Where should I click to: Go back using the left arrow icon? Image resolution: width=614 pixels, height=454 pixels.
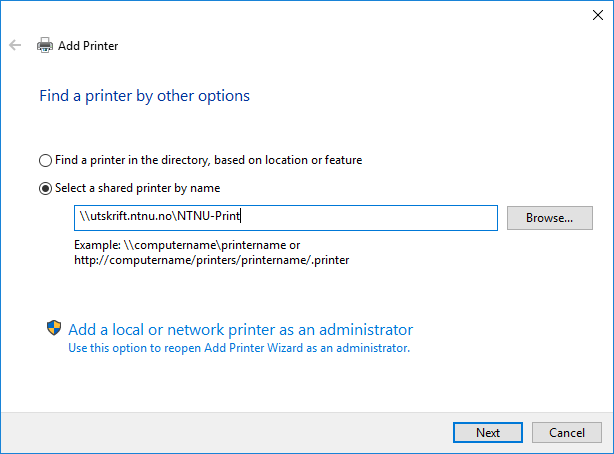tap(15, 45)
